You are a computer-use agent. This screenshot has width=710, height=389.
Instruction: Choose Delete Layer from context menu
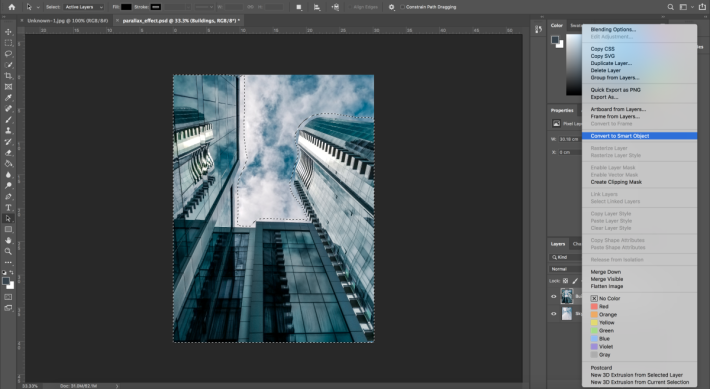point(605,71)
